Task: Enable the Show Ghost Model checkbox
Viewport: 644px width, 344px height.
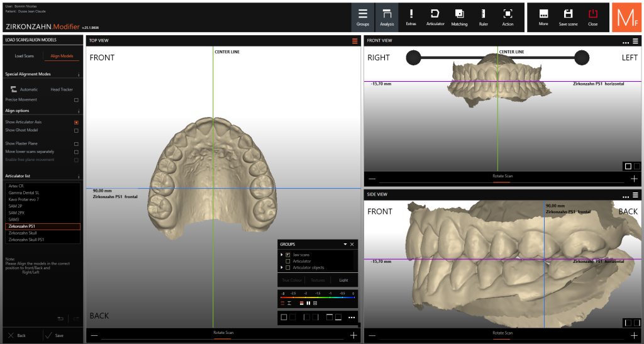Action: click(x=76, y=131)
